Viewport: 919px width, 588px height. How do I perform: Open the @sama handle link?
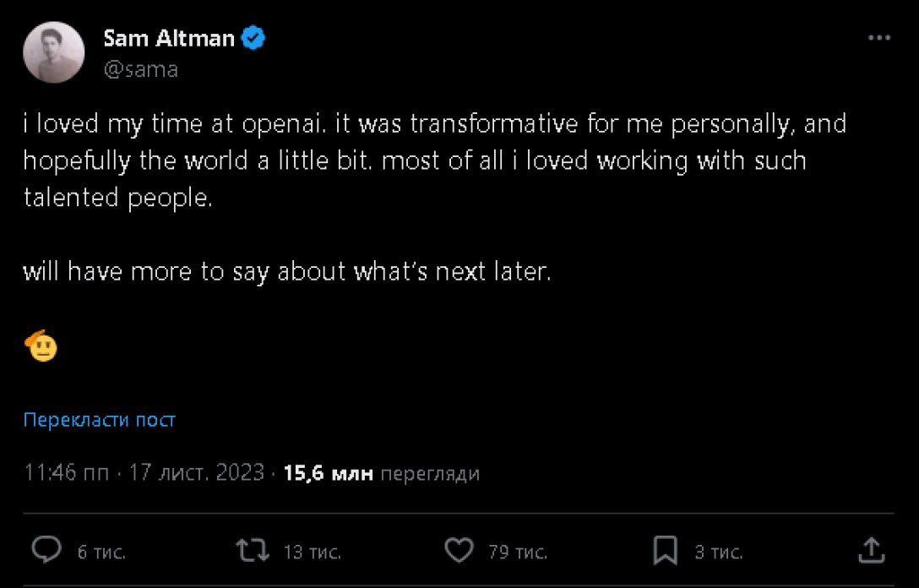tap(141, 69)
